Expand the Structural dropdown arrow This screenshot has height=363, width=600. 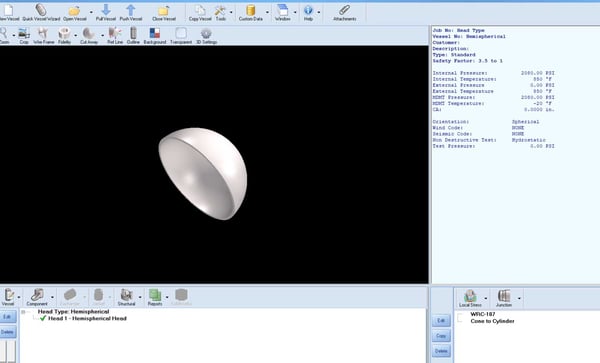pyautogui.click(x=140, y=297)
